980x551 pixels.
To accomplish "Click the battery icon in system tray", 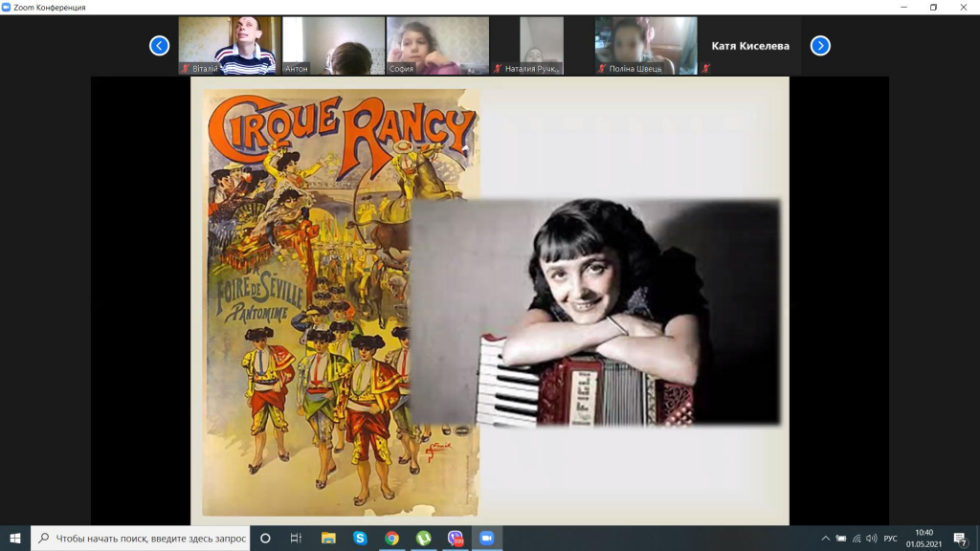I will point(841,538).
